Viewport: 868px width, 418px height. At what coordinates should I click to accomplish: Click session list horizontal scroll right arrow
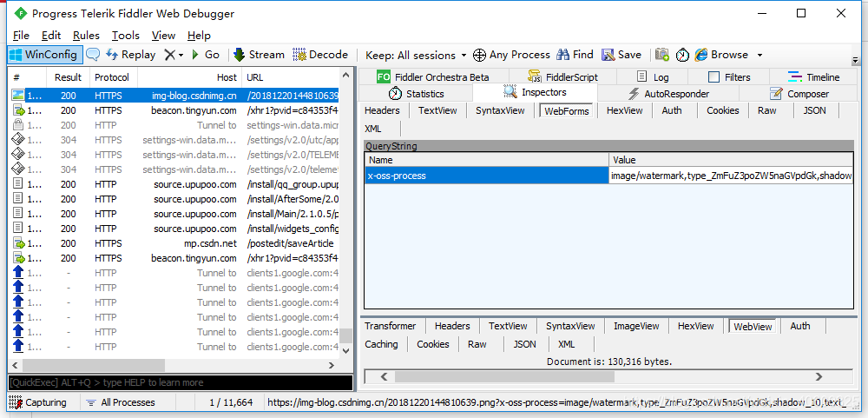pyautogui.click(x=332, y=365)
